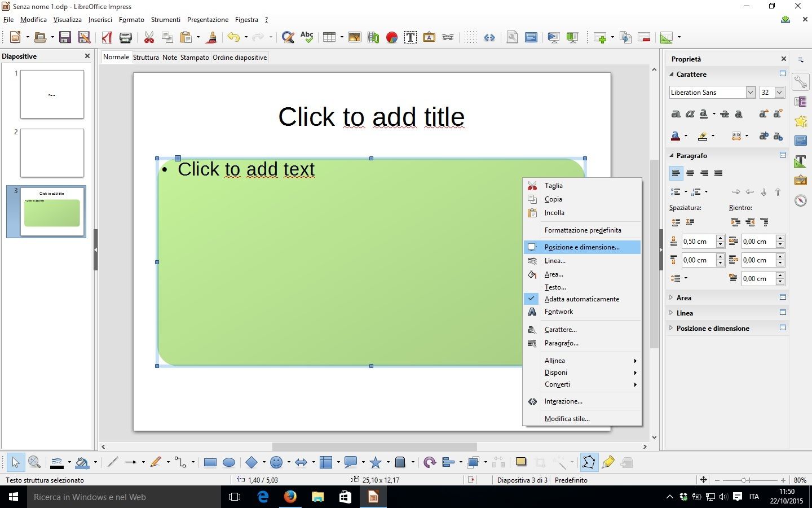Open the Presentazione menu

click(208, 19)
